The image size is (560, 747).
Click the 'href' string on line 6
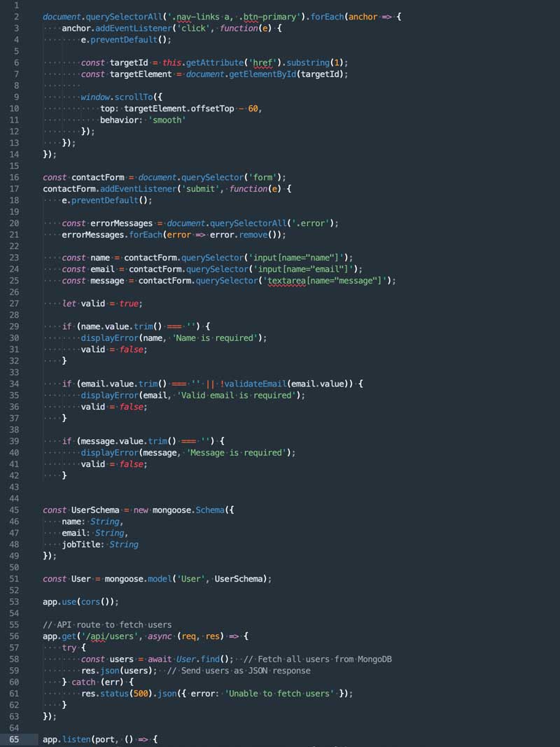tap(262, 62)
